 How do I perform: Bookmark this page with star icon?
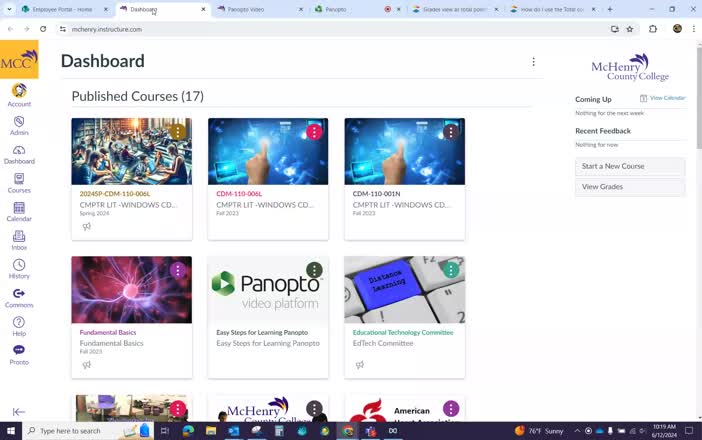coord(629,29)
